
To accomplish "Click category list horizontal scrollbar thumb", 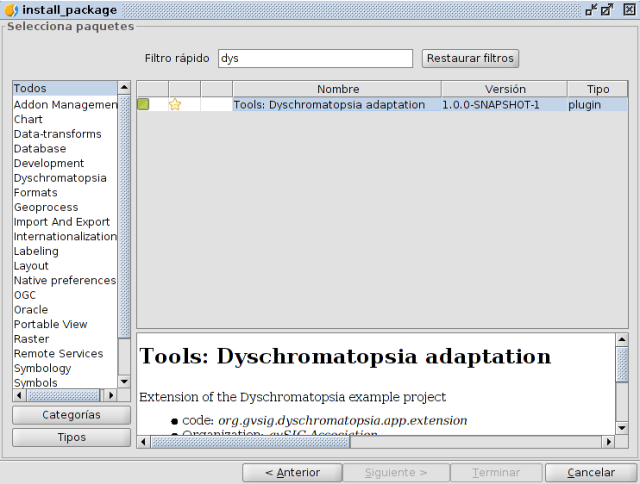I will [x=63, y=395].
